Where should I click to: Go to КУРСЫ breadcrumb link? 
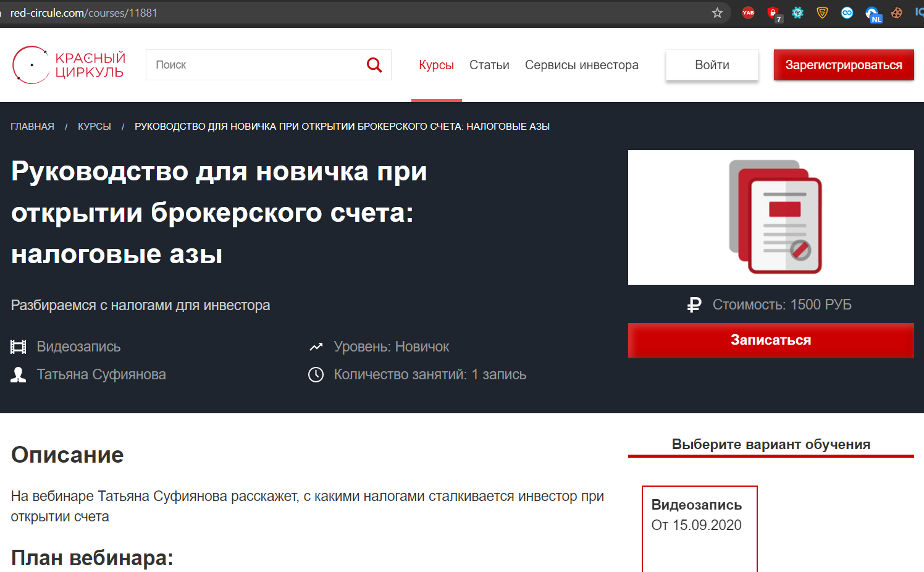pyautogui.click(x=94, y=127)
